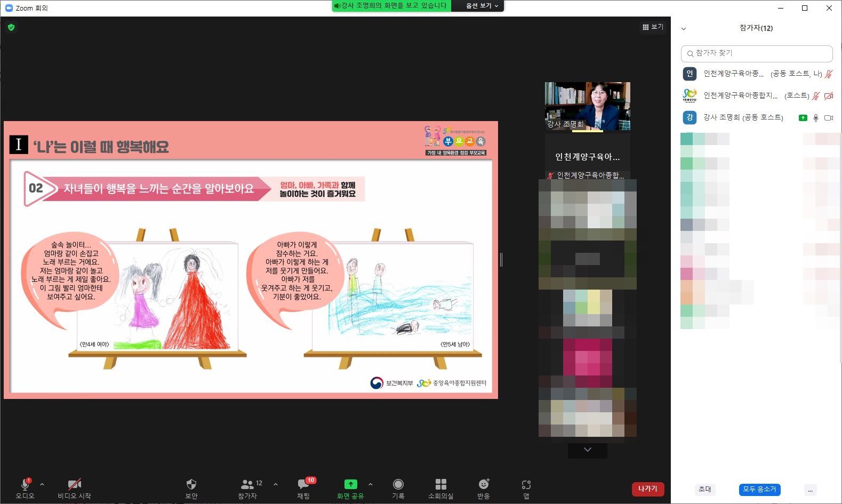Expand more video thumbnails with down chevron
This screenshot has width=842, height=504.
pyautogui.click(x=587, y=450)
